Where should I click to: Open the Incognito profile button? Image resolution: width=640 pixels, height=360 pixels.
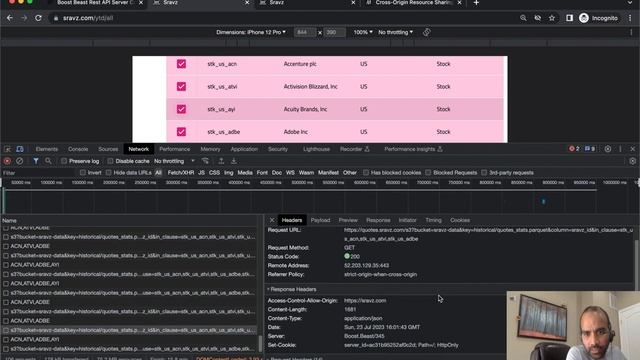point(599,18)
